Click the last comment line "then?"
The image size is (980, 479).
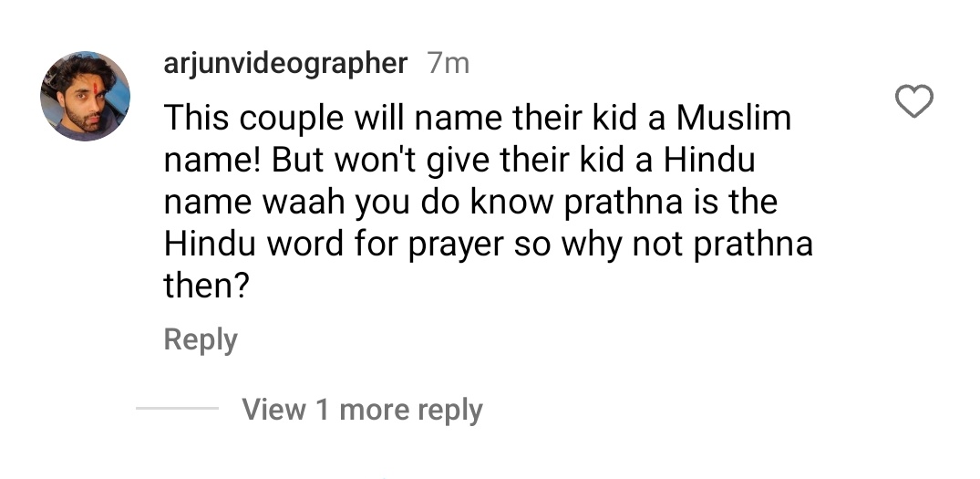206,286
